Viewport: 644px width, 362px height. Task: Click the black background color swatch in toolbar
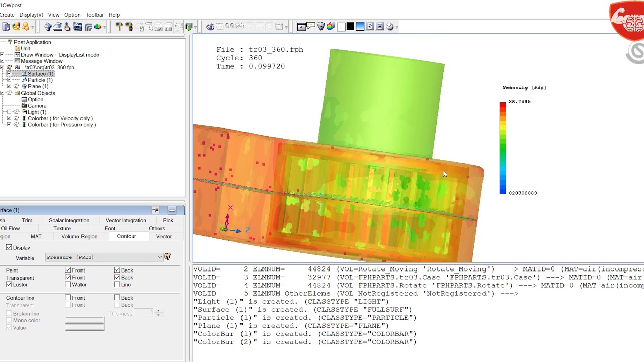click(350, 27)
